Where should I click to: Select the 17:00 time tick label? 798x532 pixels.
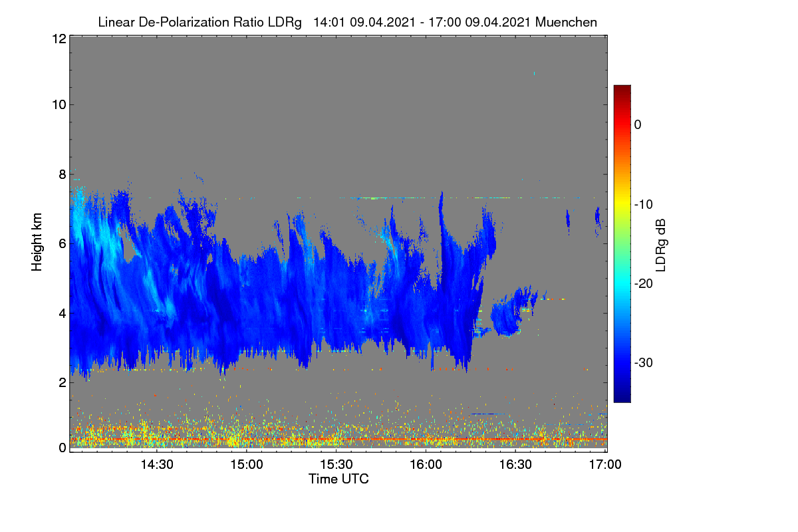click(605, 464)
